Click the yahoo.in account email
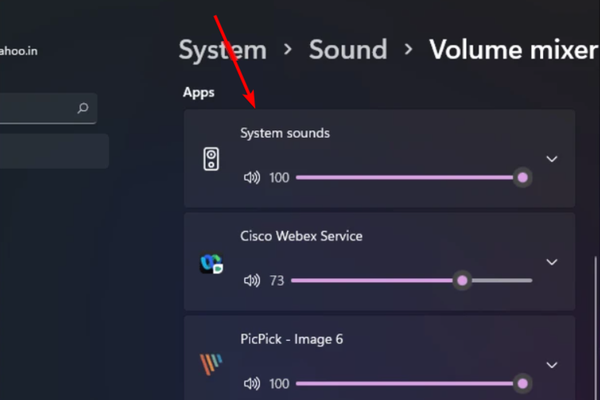 (22, 50)
